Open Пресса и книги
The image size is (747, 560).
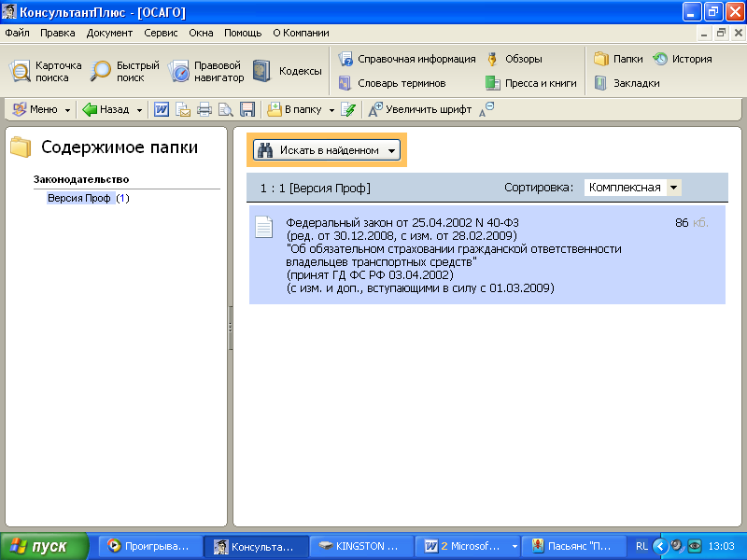(x=530, y=83)
